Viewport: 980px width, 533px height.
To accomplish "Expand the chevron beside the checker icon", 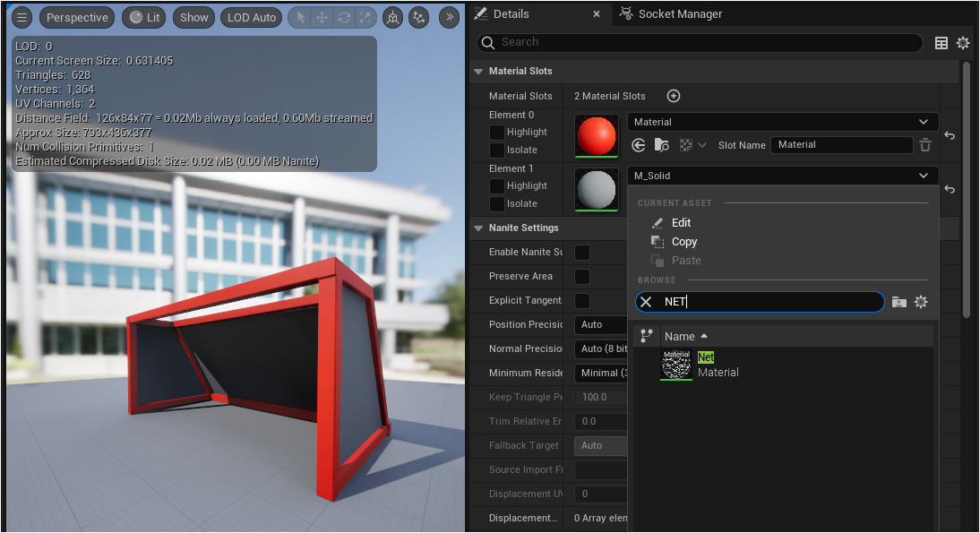I will pos(702,145).
